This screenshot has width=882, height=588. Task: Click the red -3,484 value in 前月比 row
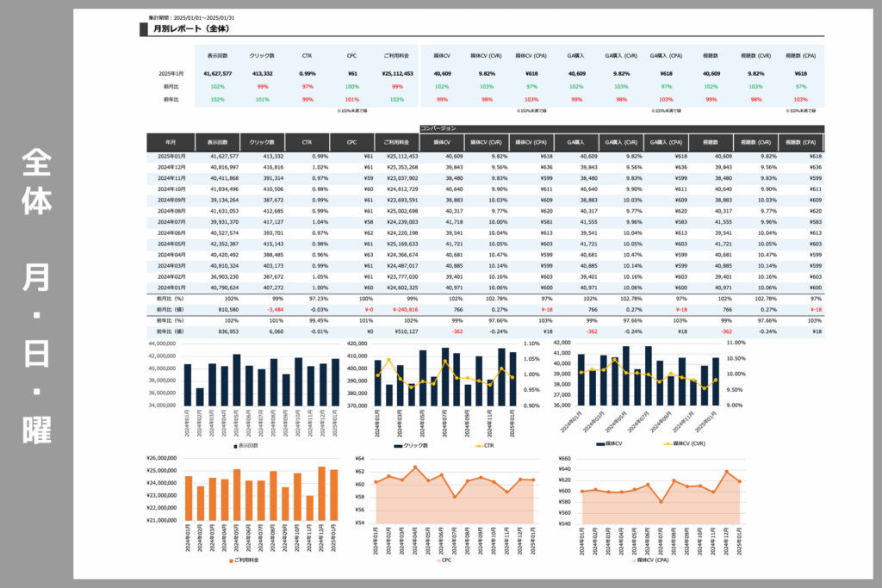pos(276,308)
